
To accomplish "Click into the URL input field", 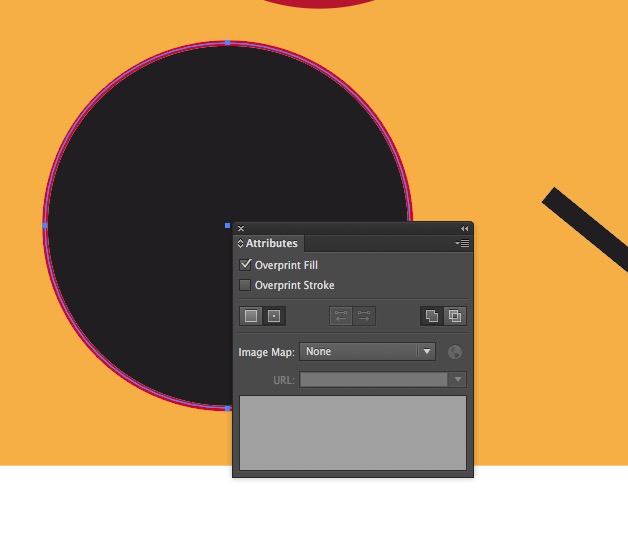I will [373, 379].
